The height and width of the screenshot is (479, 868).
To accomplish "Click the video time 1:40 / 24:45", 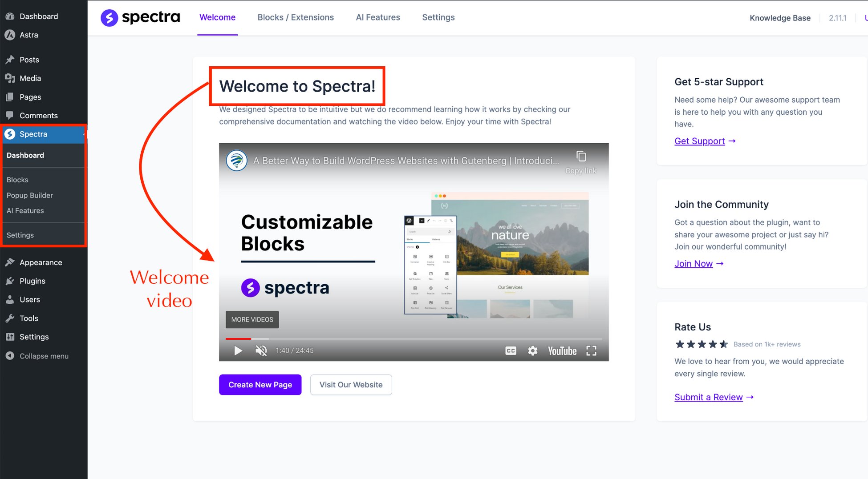I will click(294, 350).
